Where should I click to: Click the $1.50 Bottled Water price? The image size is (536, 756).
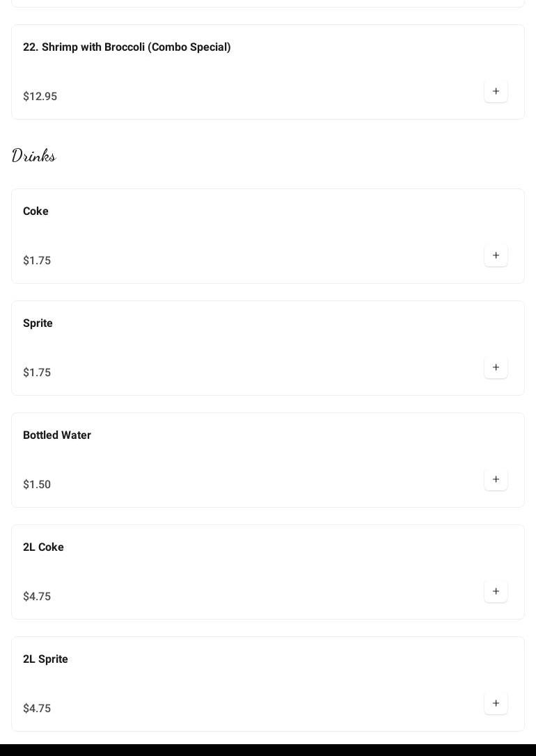tap(37, 485)
